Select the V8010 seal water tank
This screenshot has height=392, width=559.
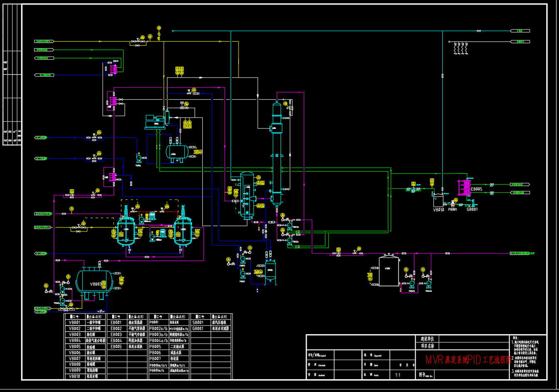pos(438,200)
